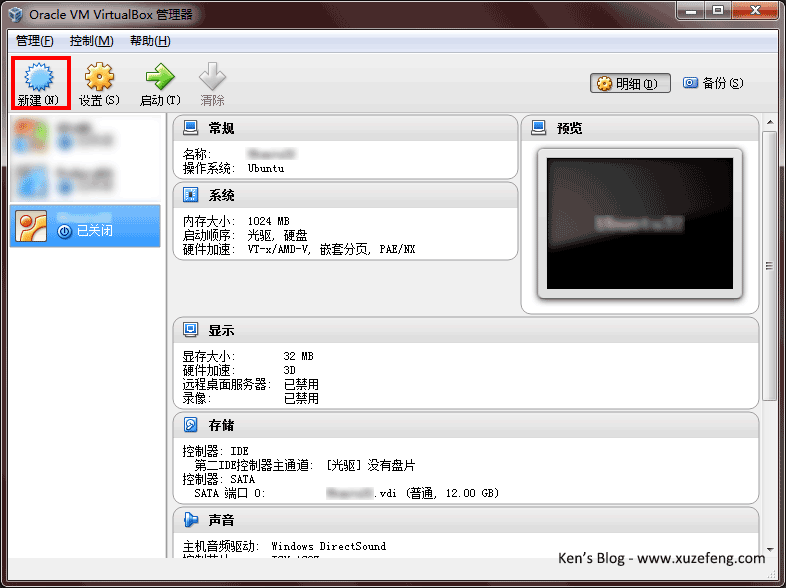Select the first blurred VM in list
Viewport: 786px width, 588px height.
click(85, 136)
